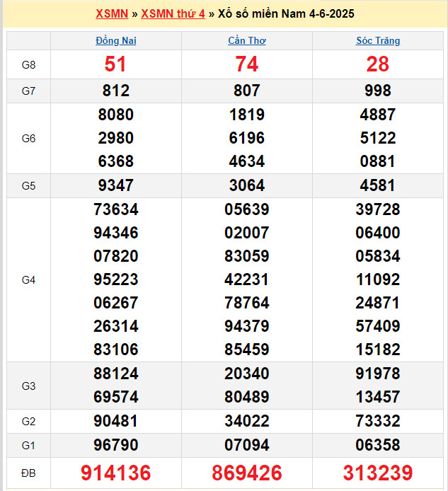448x491 pixels.
Task: Pick the G4 number 11092
Action: pyautogui.click(x=378, y=279)
